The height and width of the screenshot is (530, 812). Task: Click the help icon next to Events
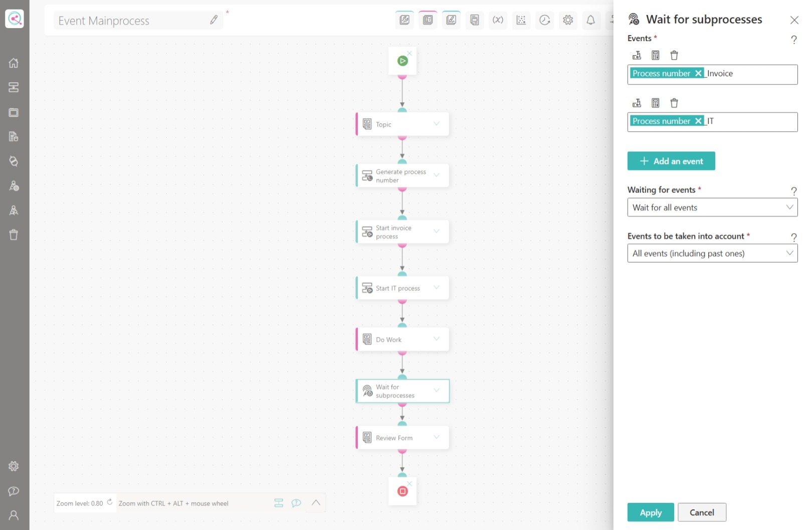click(794, 40)
